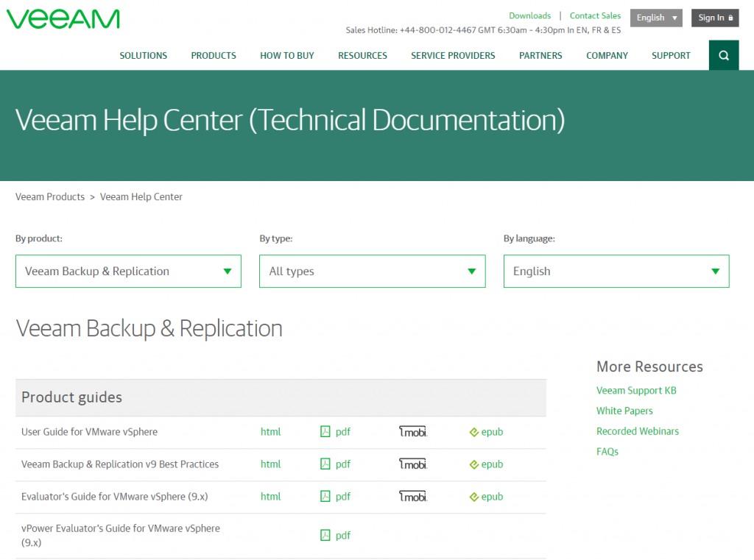Click the "vPower Evaluator's Guide for VMware vSphere (9.x)" title
Screen dimensions: 754x560
point(121,536)
